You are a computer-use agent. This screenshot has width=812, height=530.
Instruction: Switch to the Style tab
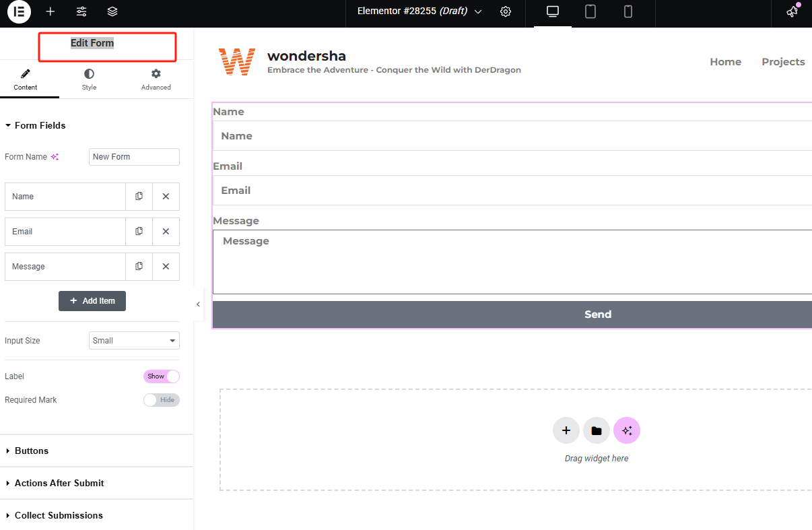coord(89,79)
